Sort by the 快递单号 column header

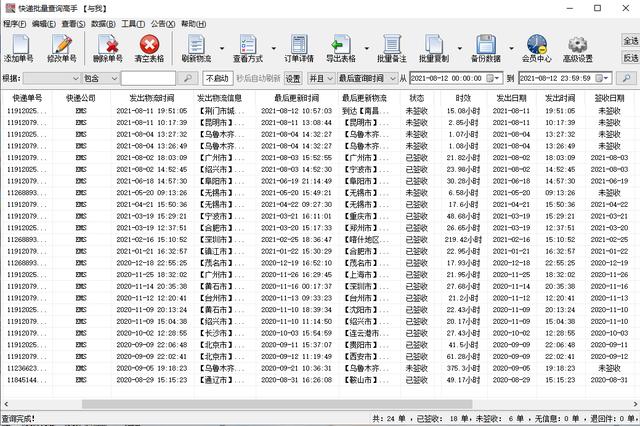[27, 98]
